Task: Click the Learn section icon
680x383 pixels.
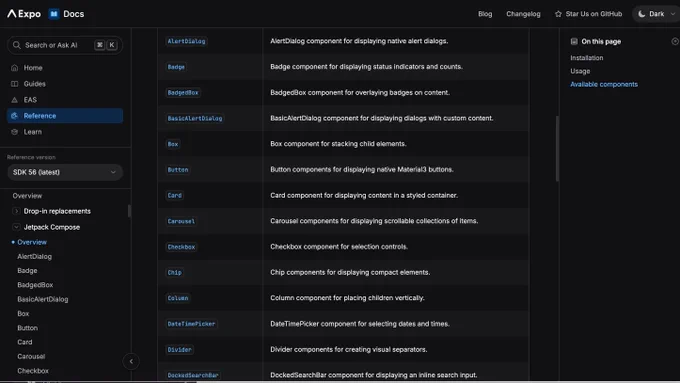Action: pyautogui.click(x=14, y=132)
